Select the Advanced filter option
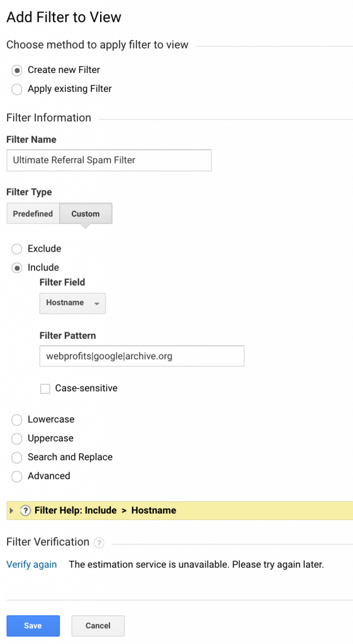This screenshot has width=353, height=644. point(17,477)
